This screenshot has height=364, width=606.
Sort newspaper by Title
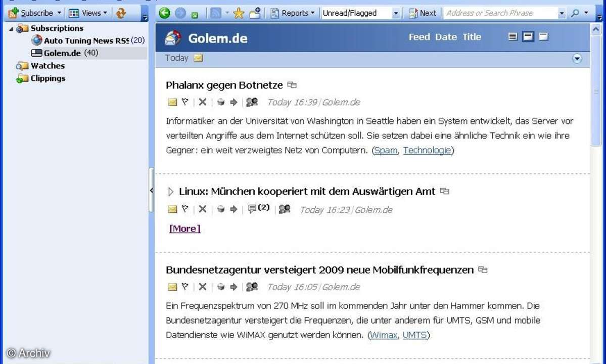(472, 37)
